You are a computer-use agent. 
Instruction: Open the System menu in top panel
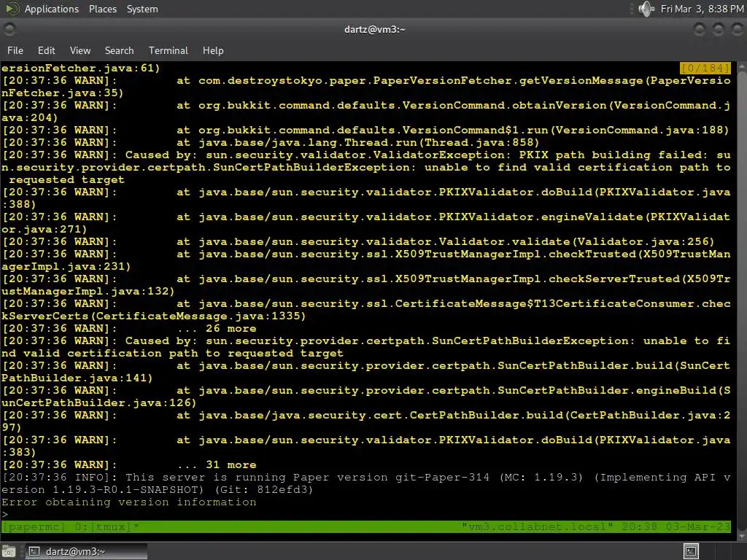142,9
